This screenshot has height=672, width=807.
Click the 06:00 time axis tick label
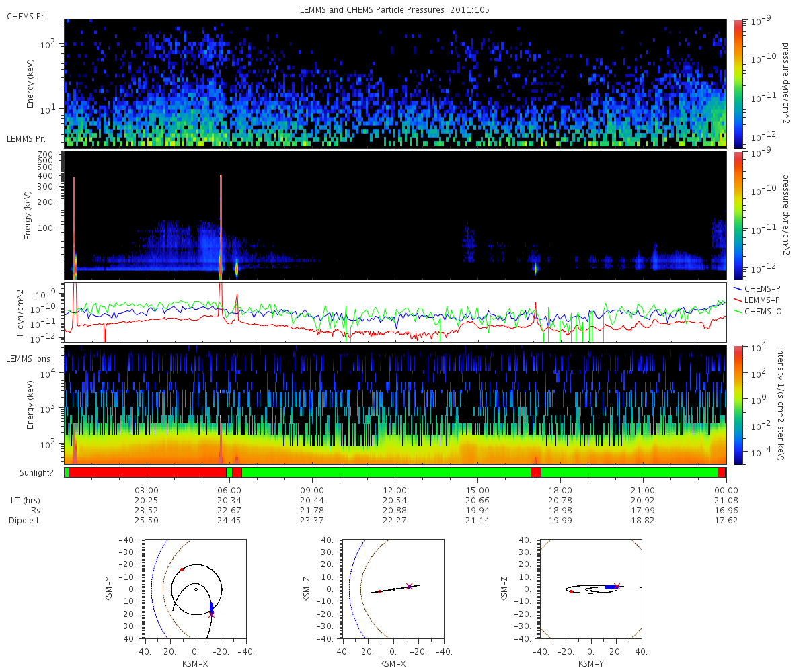[229, 490]
